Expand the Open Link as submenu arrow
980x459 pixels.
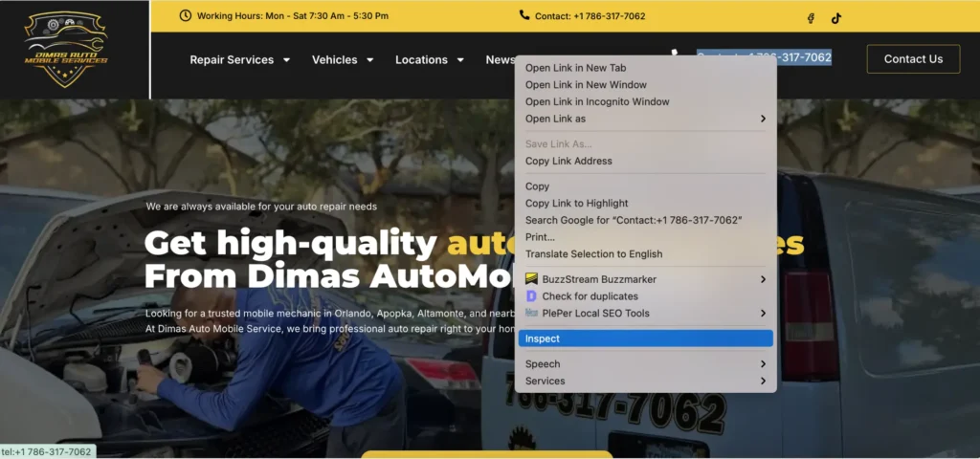click(763, 119)
